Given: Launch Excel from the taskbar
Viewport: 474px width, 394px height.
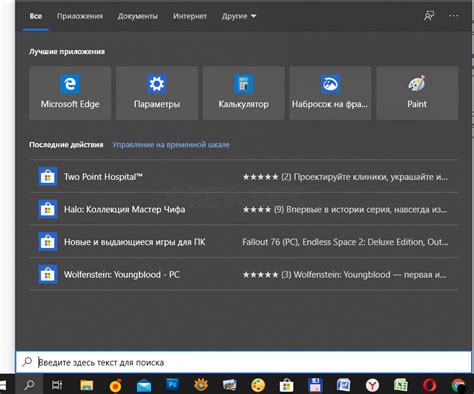Looking at the screenshot, I should pos(400,385).
